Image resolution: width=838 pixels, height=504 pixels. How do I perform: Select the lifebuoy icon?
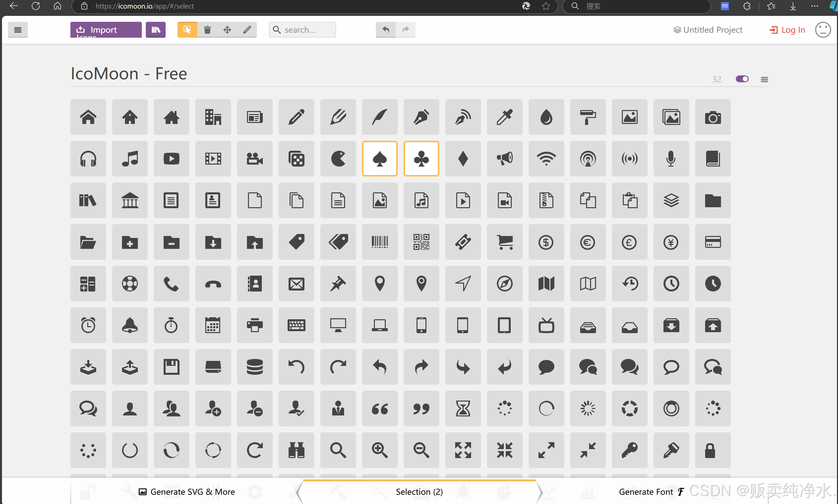pyautogui.click(x=130, y=284)
